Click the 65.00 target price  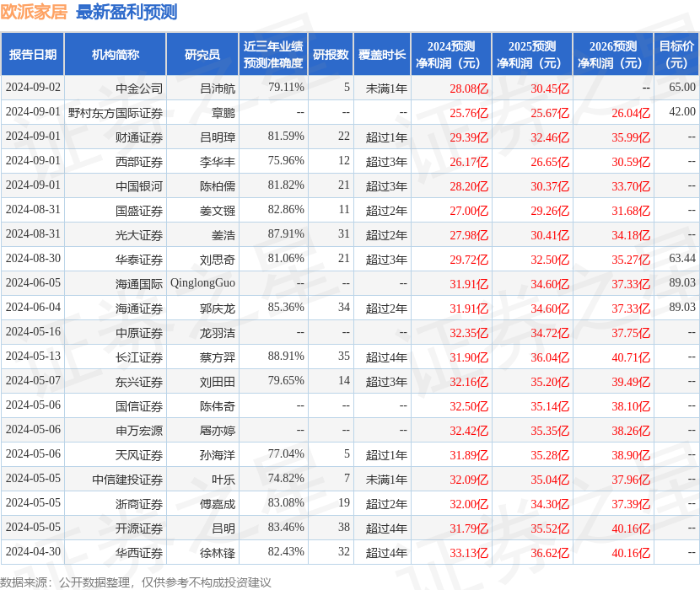pyautogui.click(x=682, y=87)
